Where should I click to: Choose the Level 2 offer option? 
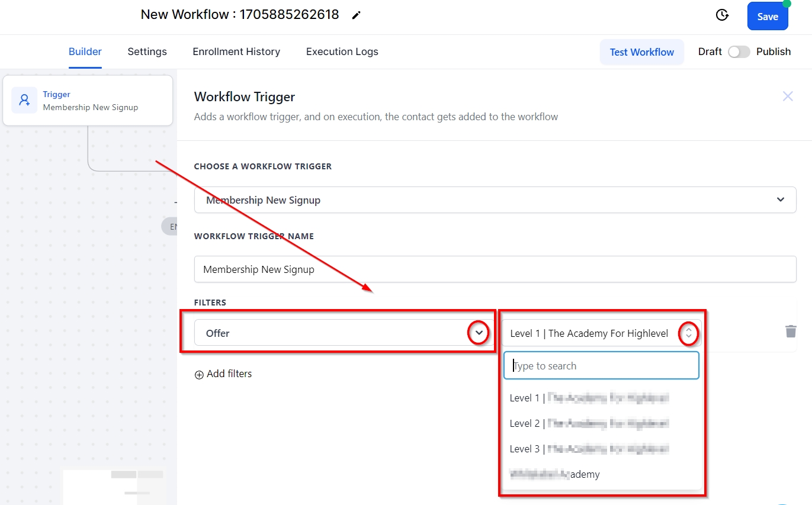pyautogui.click(x=589, y=423)
